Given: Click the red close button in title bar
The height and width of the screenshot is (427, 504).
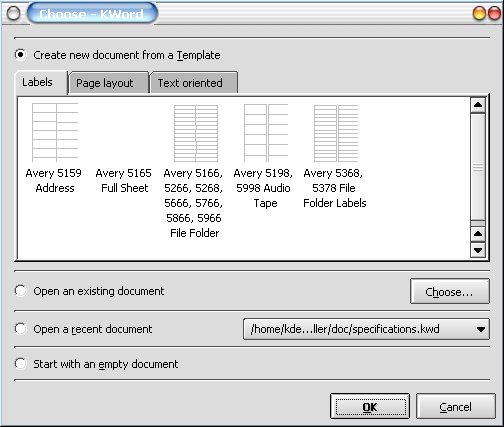Looking at the screenshot, I should [x=494, y=14].
